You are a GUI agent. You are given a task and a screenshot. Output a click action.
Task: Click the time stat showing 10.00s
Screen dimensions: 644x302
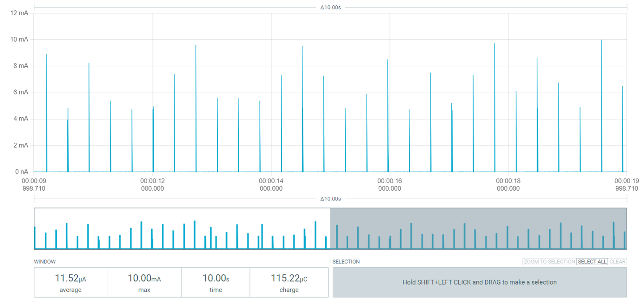[x=215, y=282]
